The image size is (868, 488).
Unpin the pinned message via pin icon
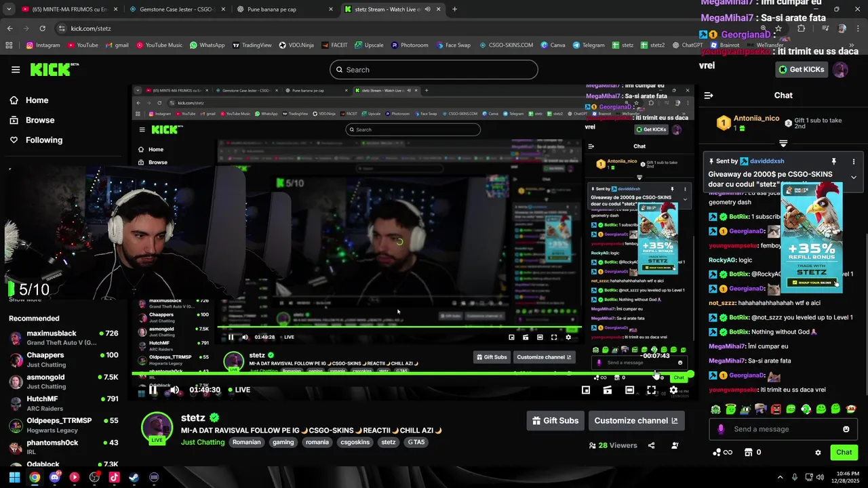point(833,161)
